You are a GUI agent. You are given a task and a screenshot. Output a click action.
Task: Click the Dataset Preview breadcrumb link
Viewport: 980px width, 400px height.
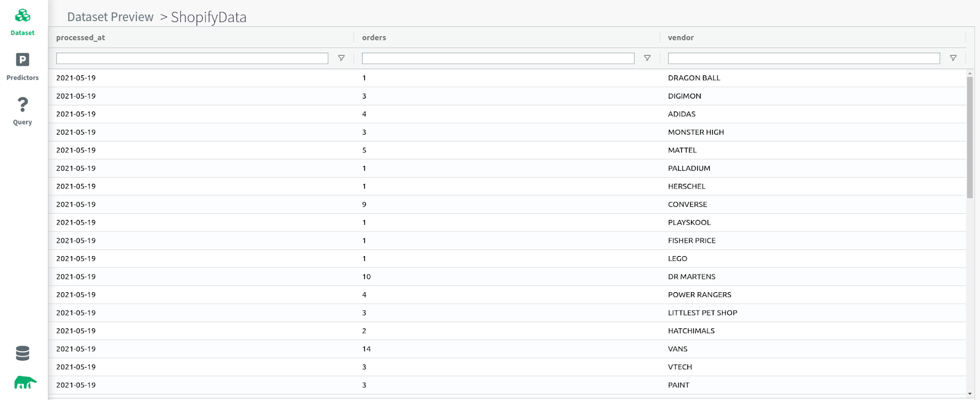pos(110,17)
